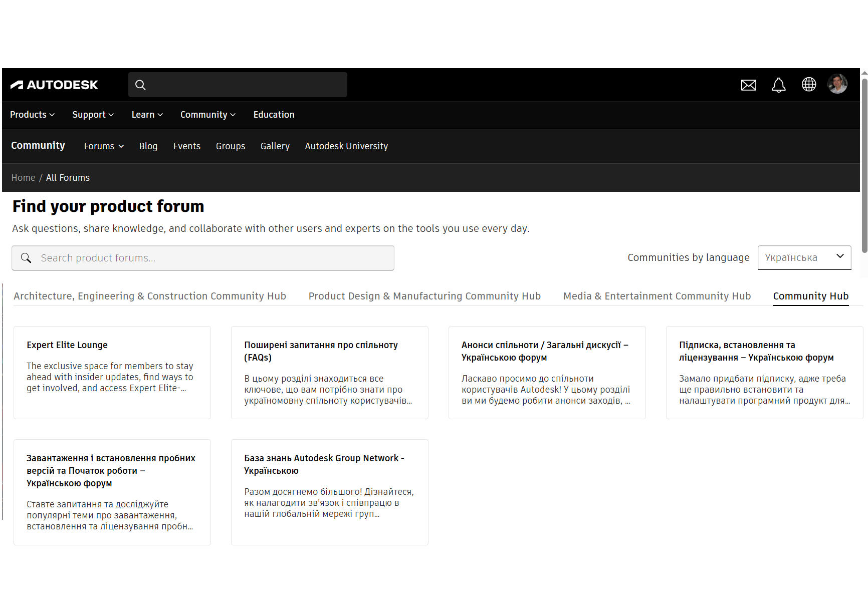Open the Expert Elite Lounge forum card
Image resolution: width=868 pixels, height=611 pixels.
tap(112, 372)
